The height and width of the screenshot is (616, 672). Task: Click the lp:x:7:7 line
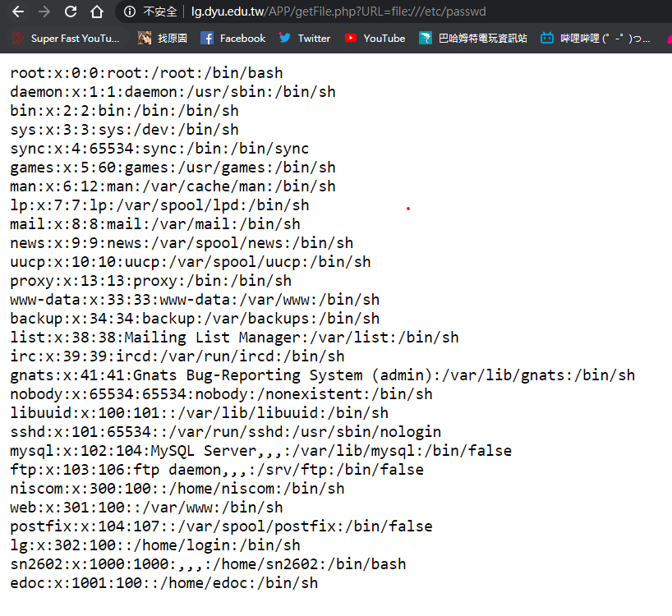coord(159,205)
